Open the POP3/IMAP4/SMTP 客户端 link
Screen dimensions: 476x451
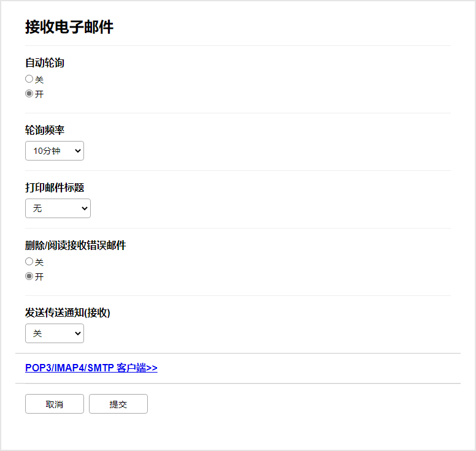tap(91, 368)
